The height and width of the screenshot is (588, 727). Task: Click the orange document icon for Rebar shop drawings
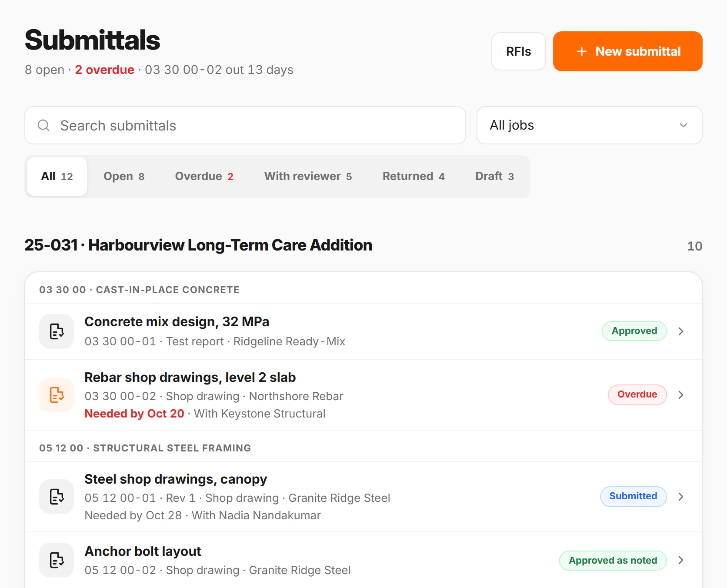pos(57,395)
